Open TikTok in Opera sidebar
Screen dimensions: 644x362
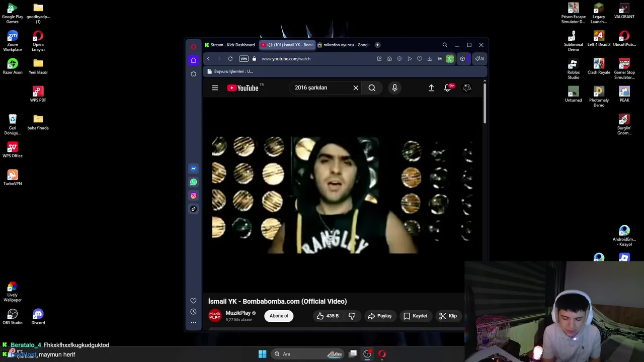(x=193, y=209)
